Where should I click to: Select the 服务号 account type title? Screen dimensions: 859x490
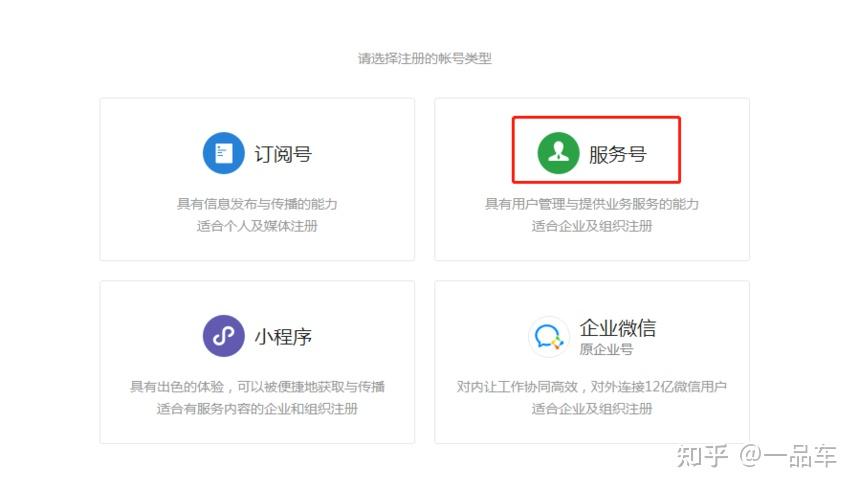618,154
